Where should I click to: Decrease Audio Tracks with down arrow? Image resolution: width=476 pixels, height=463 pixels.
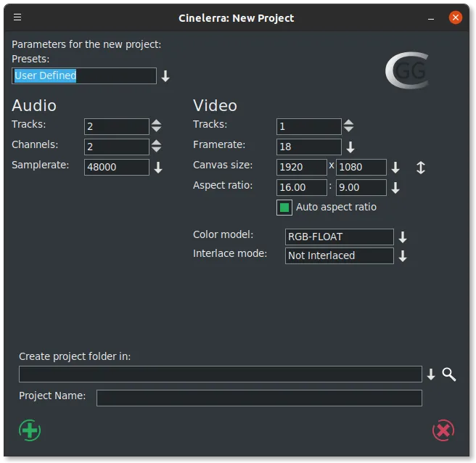(156, 129)
